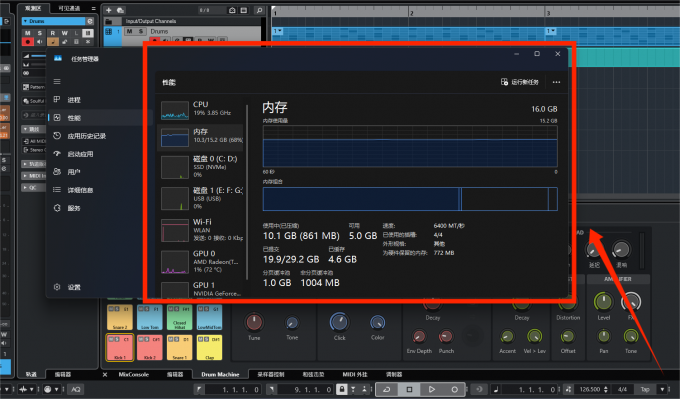
Task: Click the 4/4 time signature field
Action: [622, 389]
